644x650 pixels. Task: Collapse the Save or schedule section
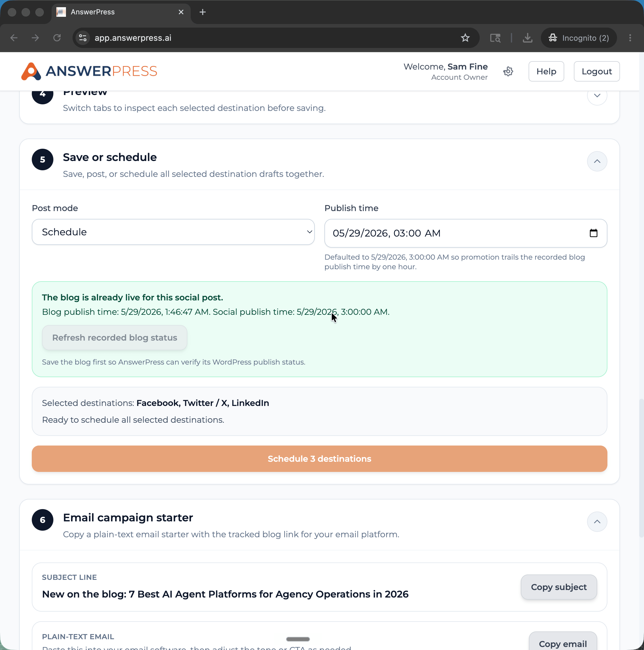click(x=597, y=162)
